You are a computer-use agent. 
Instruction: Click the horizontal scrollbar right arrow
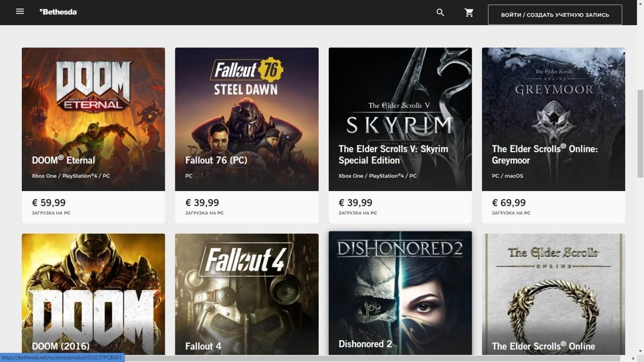point(633,358)
